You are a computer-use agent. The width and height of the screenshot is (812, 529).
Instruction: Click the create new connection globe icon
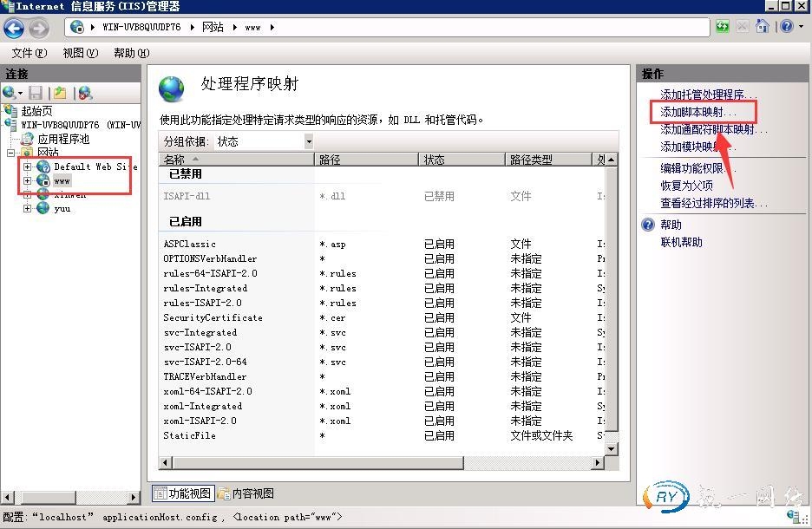click(10, 93)
